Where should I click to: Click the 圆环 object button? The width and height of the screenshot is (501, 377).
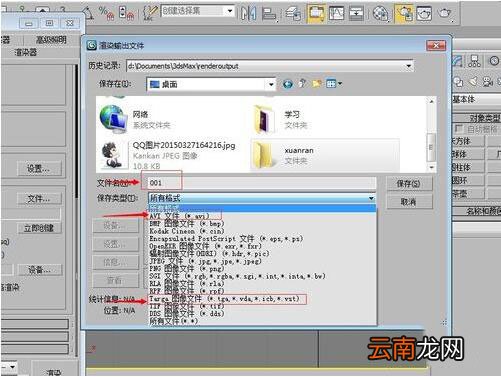pyautogui.click(x=468, y=180)
